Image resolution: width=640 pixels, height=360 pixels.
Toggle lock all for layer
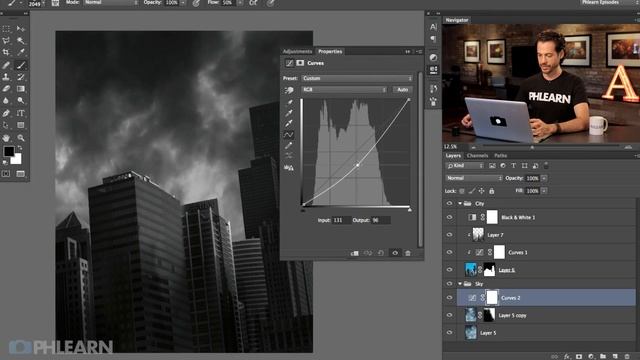491,191
